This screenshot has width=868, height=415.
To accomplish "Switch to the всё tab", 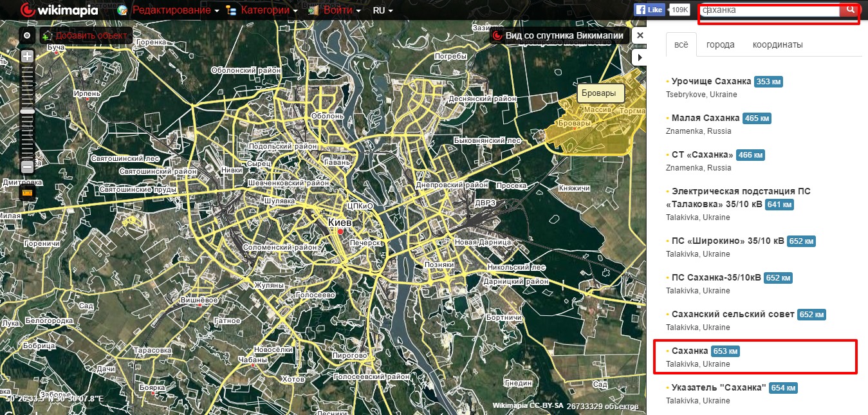I will pyautogui.click(x=681, y=45).
